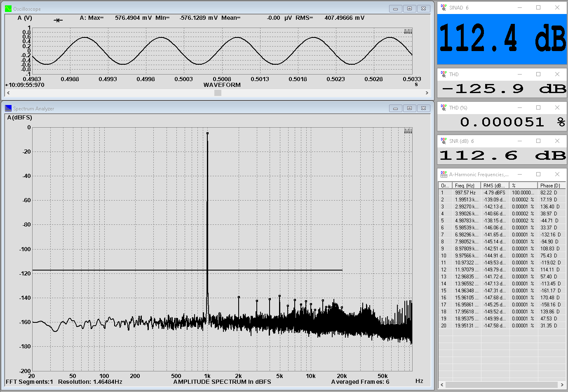This screenshot has width=568, height=392.
Task: Minimize the SNR (dB) viewer
Action: (x=519, y=141)
